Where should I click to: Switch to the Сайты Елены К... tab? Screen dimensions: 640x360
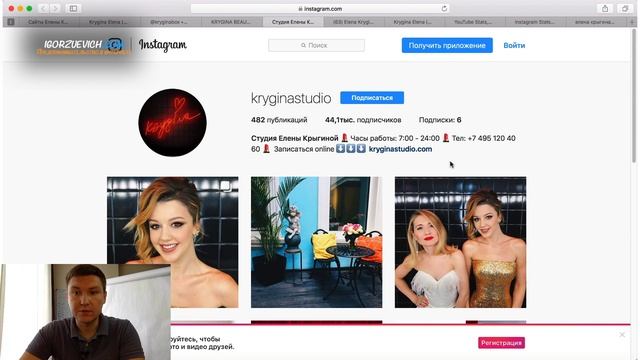pyautogui.click(x=48, y=22)
